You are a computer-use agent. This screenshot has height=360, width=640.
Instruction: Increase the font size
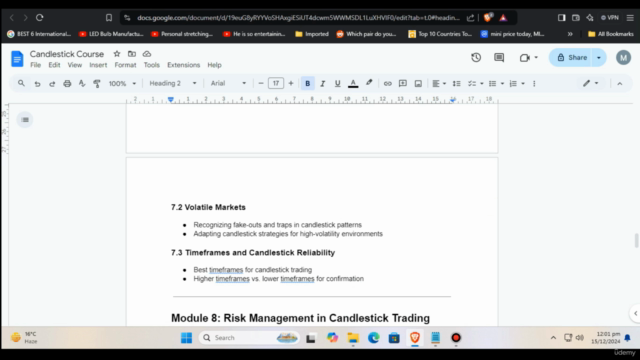(291, 84)
